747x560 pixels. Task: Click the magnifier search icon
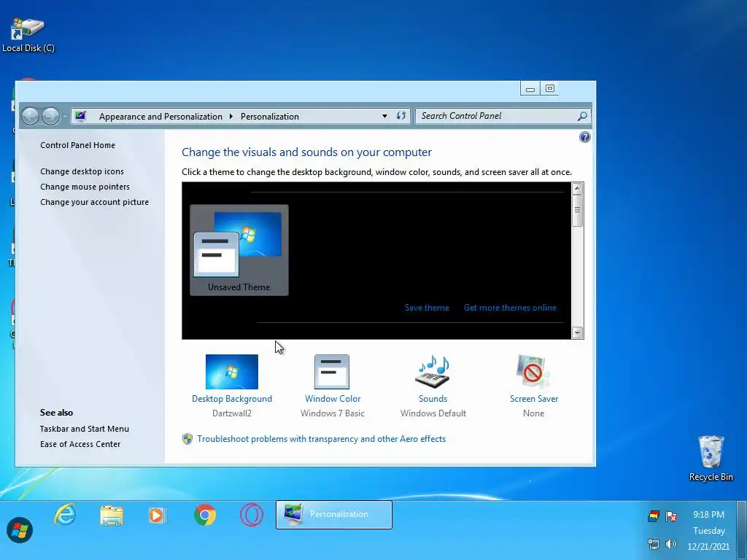[x=582, y=116]
